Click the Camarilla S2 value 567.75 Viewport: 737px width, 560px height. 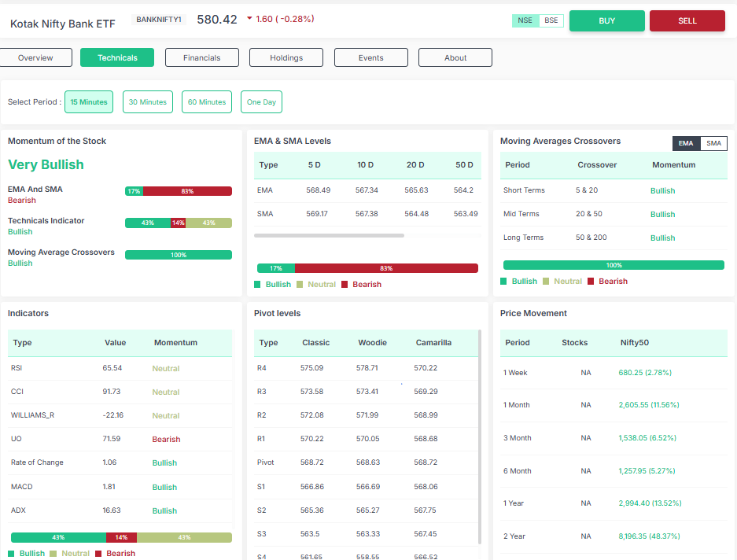click(425, 510)
